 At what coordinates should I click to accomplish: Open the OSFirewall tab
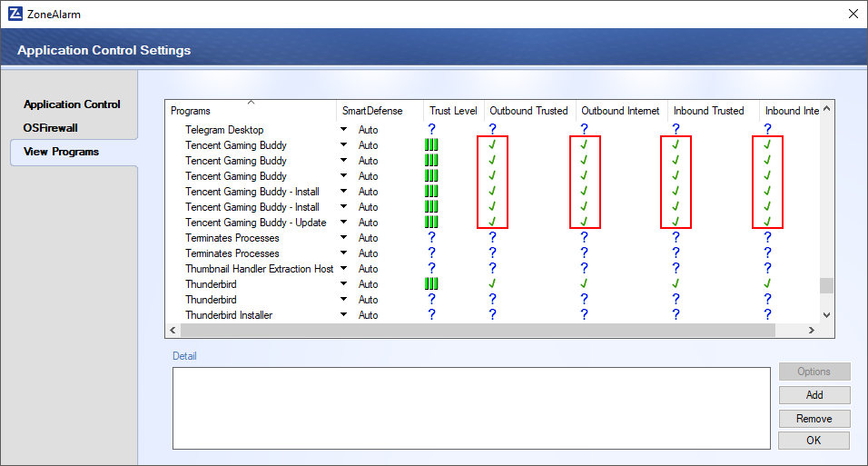pos(50,128)
